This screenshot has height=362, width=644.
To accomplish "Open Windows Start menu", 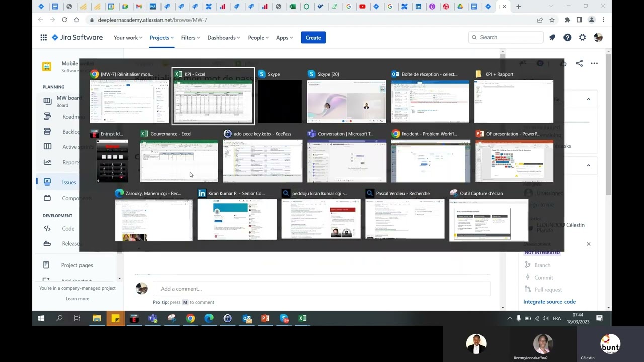I will pos(41,318).
